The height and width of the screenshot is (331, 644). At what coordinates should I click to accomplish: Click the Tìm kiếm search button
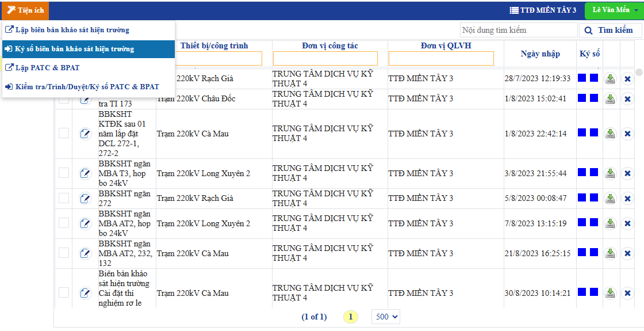(609, 31)
